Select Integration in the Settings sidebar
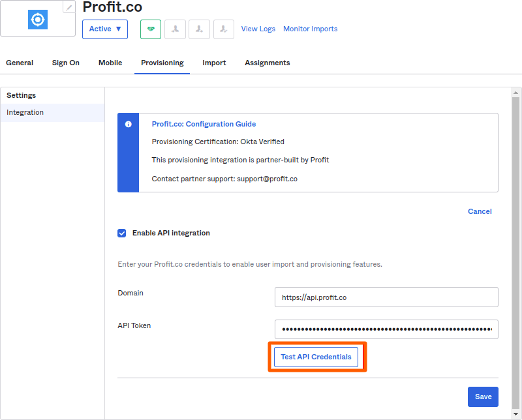 (25, 112)
